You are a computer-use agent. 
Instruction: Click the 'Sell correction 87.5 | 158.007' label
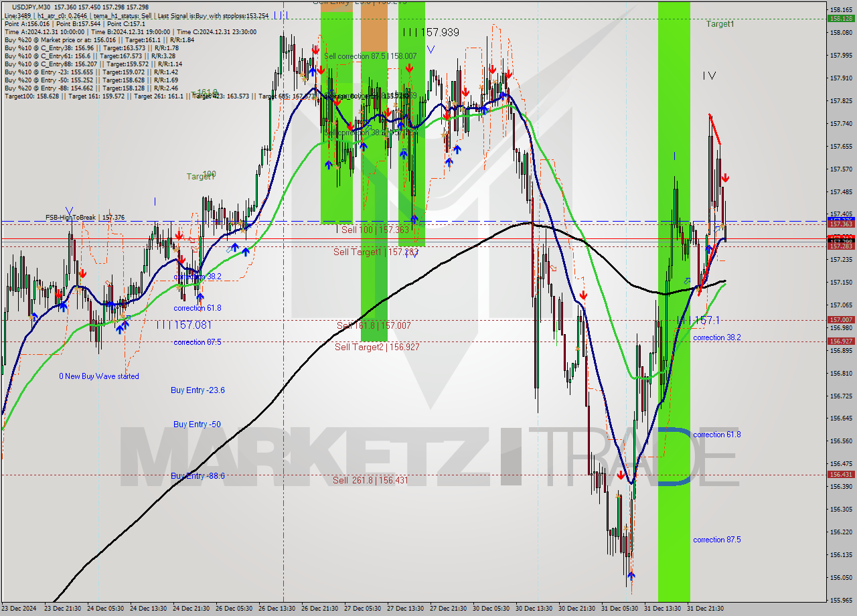coord(370,56)
